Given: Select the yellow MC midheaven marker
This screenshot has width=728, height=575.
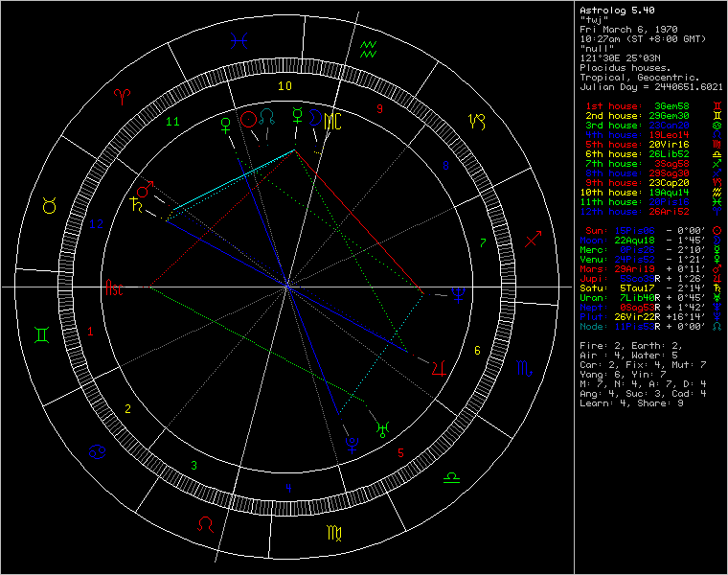Looking at the screenshot, I should [331, 120].
